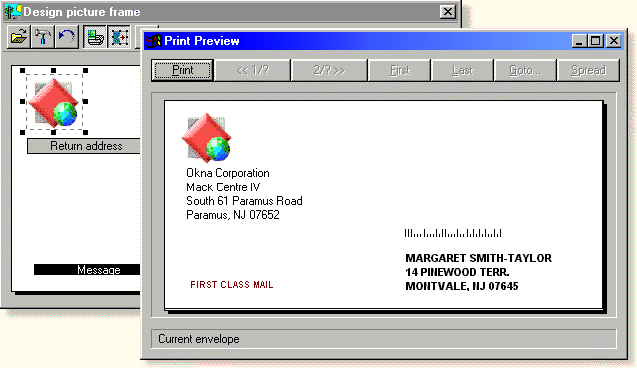Click the open folder toolbar icon
This screenshot has height=368, width=637.
point(19,37)
